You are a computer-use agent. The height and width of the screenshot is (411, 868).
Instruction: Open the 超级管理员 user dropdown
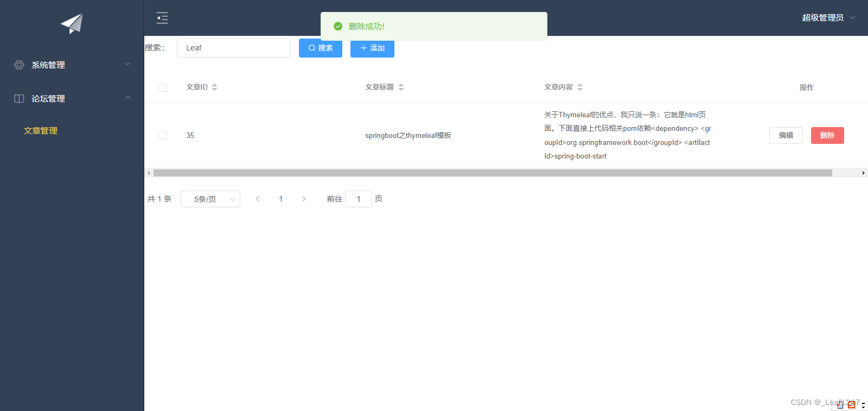pyautogui.click(x=828, y=17)
